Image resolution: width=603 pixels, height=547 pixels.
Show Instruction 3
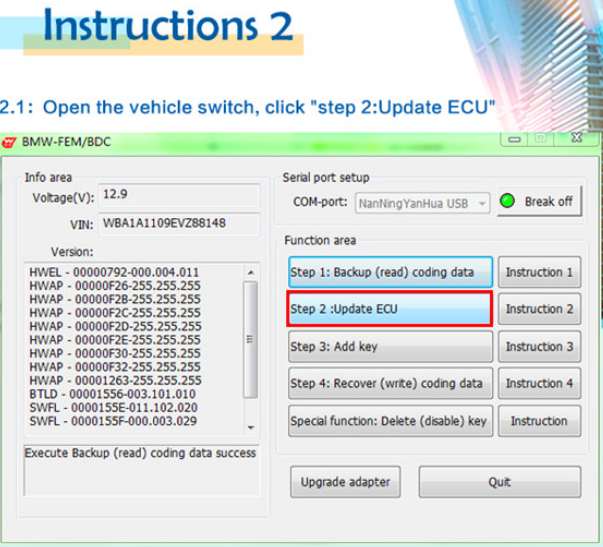click(x=539, y=347)
